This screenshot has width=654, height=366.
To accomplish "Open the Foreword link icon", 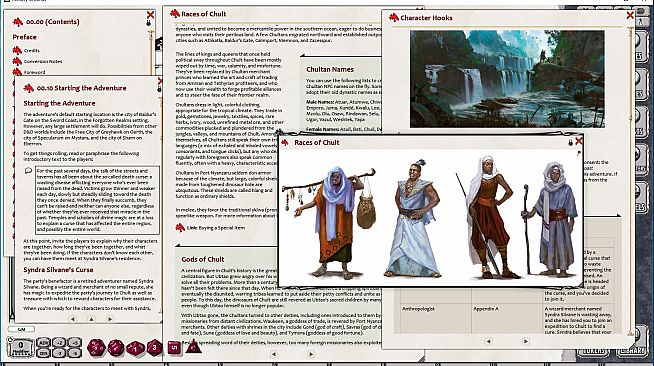I will [x=17, y=72].
